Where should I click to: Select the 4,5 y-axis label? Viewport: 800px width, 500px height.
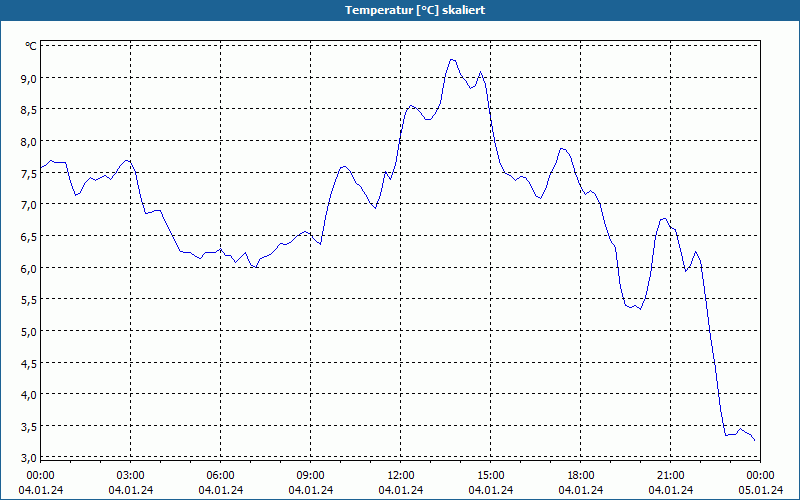click(x=28, y=363)
